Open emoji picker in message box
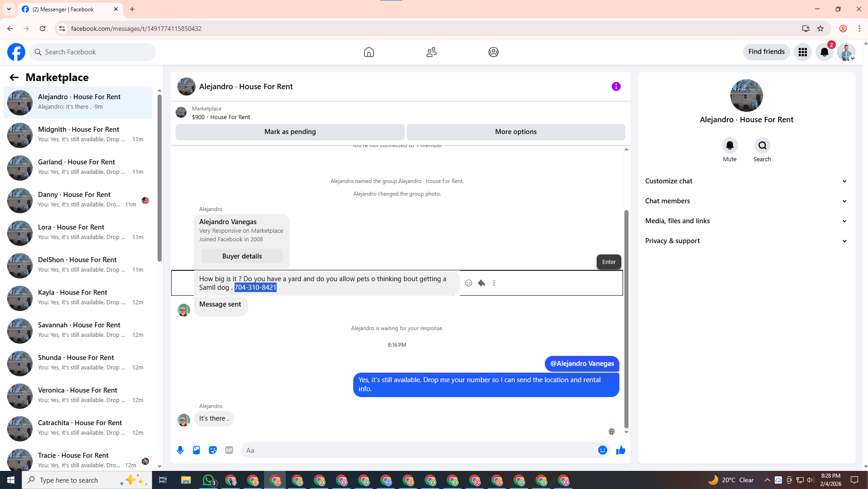 [603, 450]
